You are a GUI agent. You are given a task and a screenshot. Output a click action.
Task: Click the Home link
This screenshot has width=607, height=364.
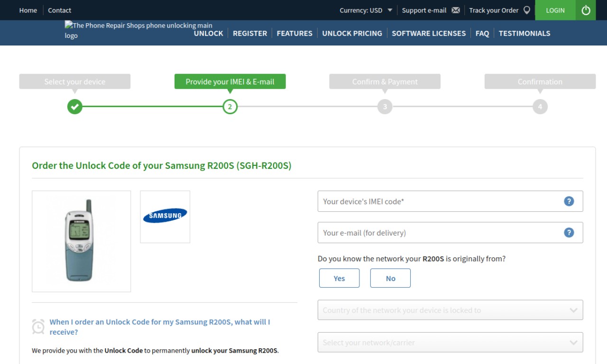pos(28,10)
